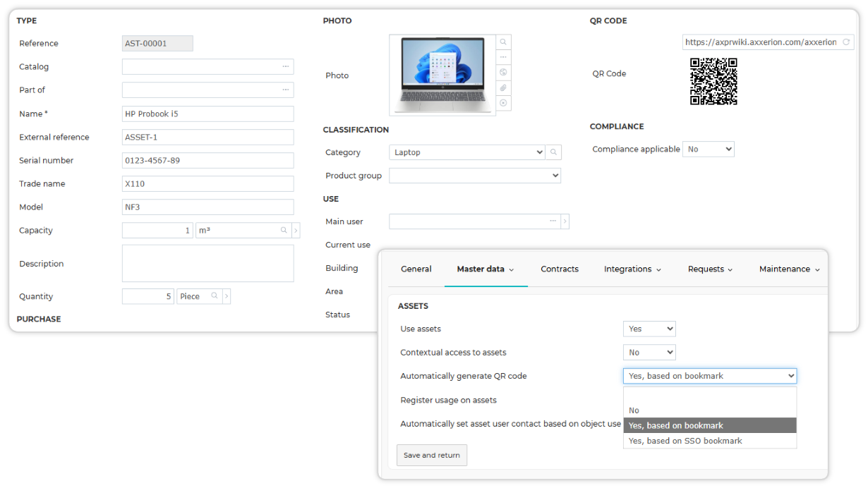This screenshot has height=488, width=868.
Task: Open the Product group dropdown
Action: (475, 176)
